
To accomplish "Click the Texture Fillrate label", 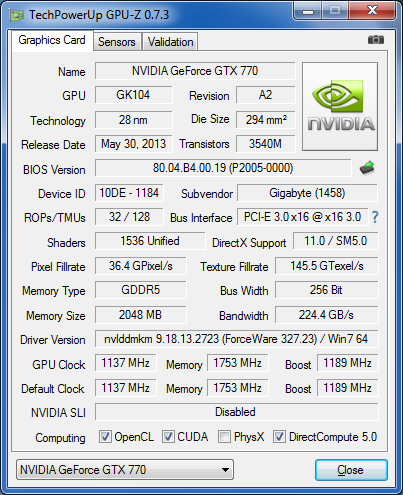I will point(234,267).
